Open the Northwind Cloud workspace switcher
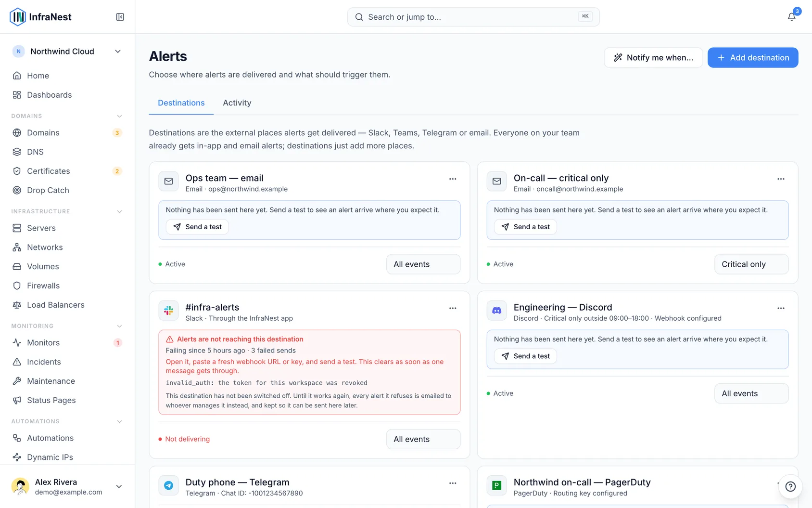Image resolution: width=812 pixels, height=508 pixels. (x=67, y=52)
